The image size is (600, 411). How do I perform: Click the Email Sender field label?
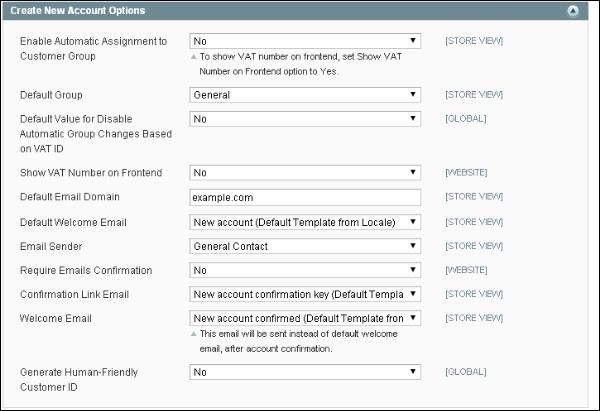[x=53, y=246]
